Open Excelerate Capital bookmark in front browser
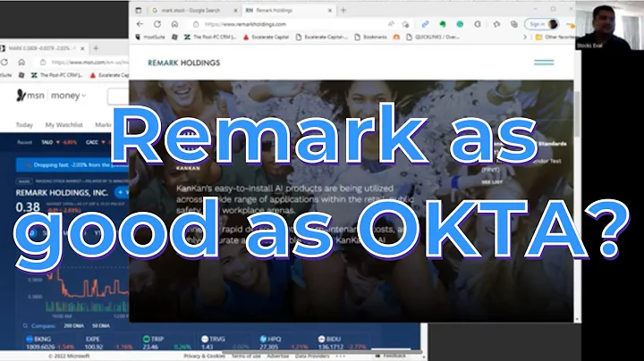Screen dimensions: 644x361 [x=267, y=37]
